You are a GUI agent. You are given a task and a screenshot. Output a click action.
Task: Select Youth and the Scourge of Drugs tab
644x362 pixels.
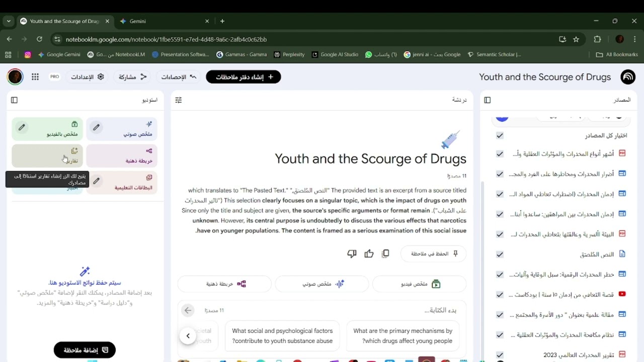tap(64, 21)
